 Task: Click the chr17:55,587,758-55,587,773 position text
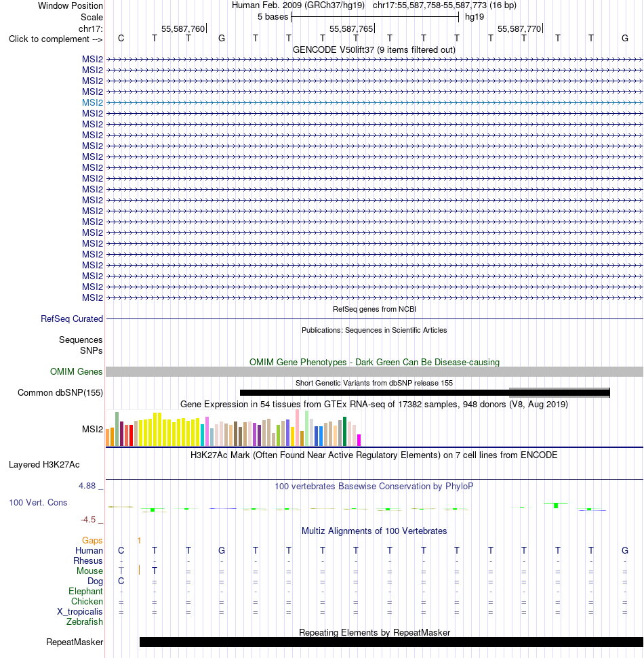tap(430, 5)
